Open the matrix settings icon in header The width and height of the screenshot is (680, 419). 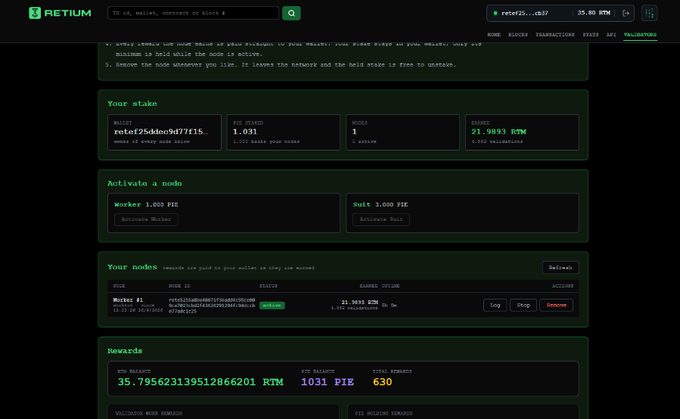point(649,13)
